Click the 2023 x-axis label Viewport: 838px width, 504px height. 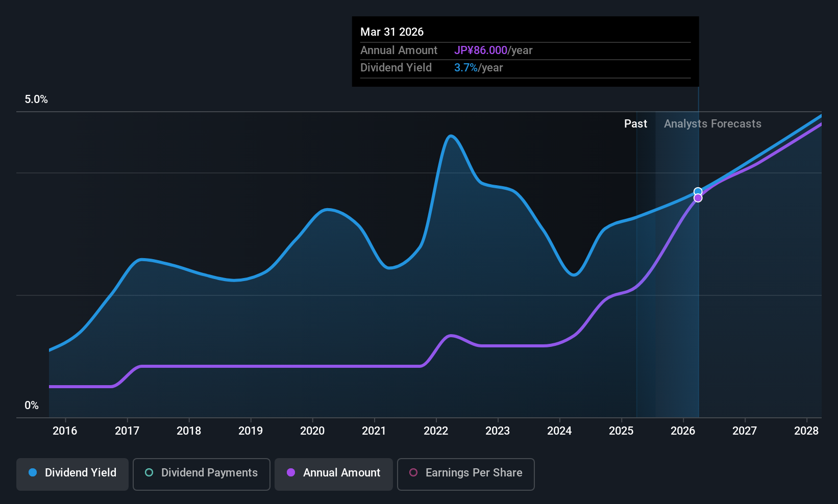click(498, 431)
